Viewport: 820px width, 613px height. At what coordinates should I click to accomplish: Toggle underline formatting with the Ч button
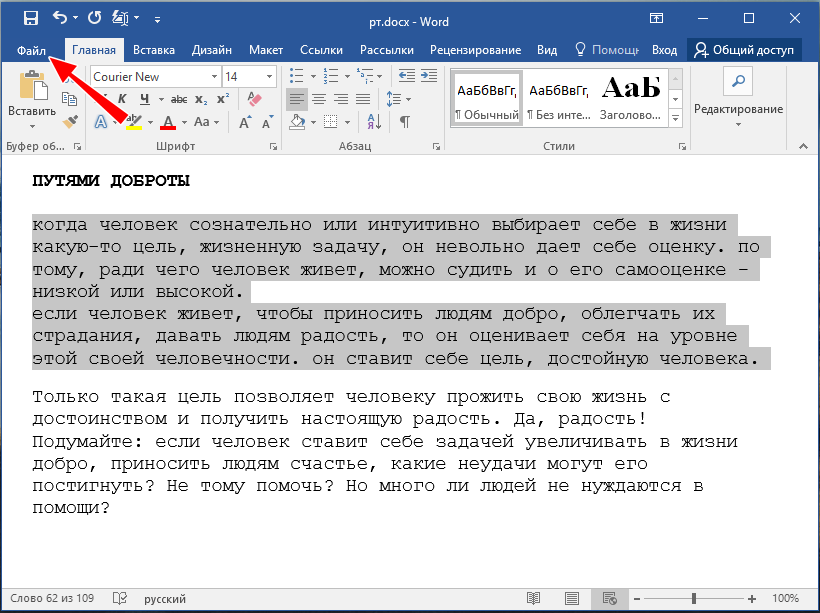pyautogui.click(x=145, y=99)
